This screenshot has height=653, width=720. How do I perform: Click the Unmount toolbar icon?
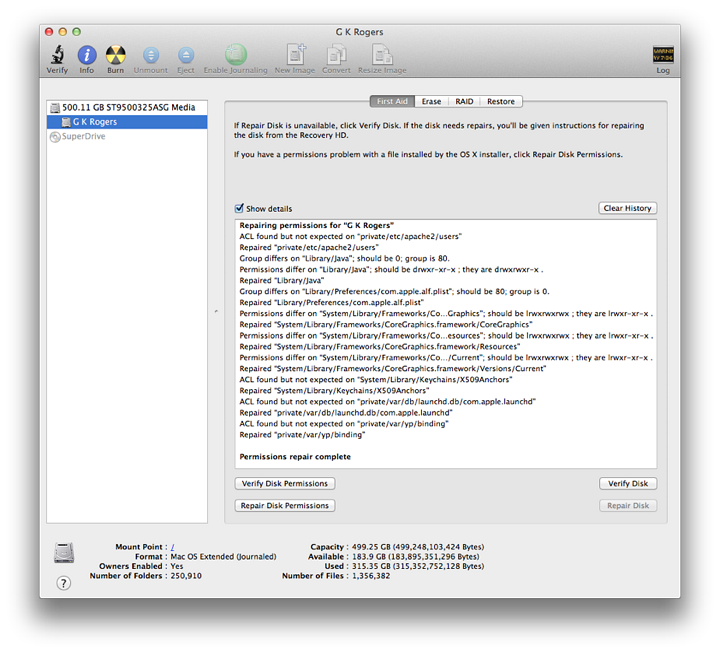(151, 55)
